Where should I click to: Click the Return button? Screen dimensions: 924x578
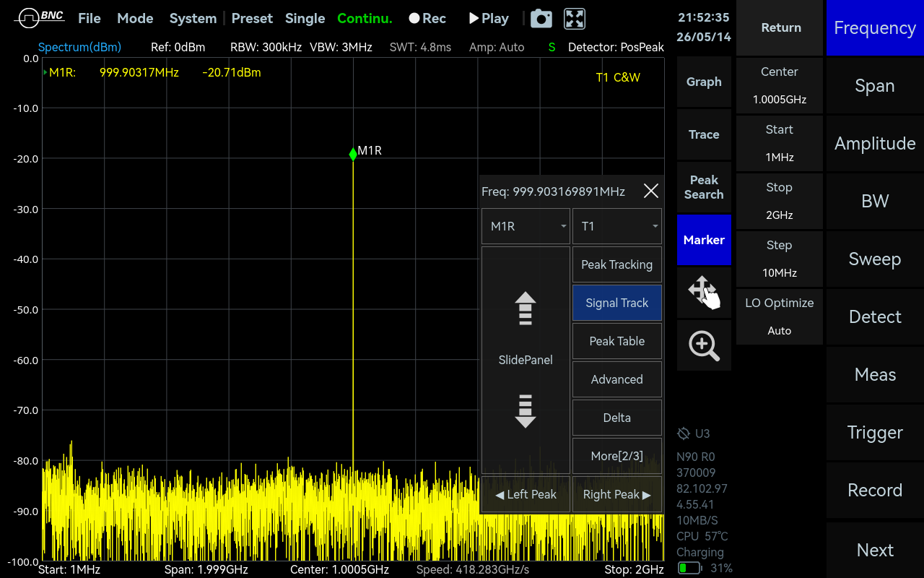[781, 27]
